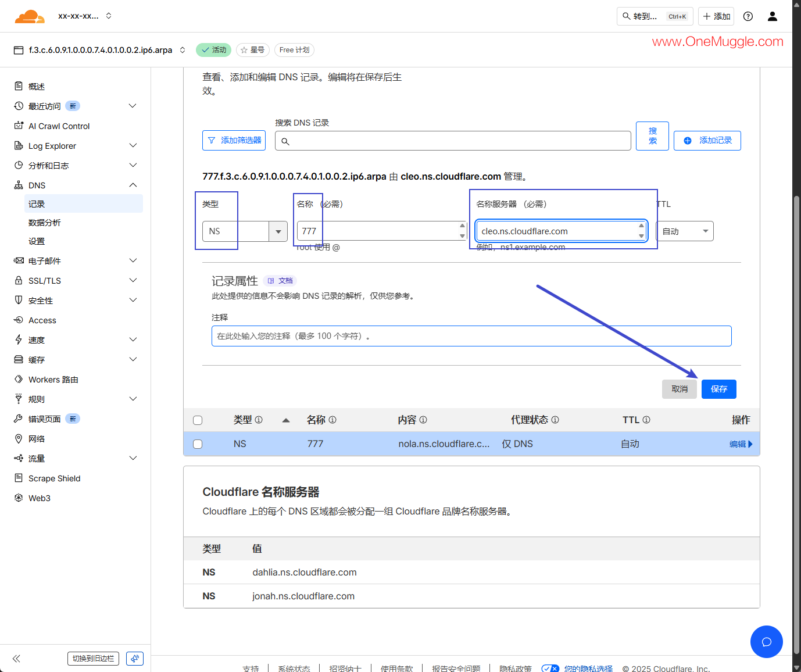Click the search magnifier in DNS search field

click(x=285, y=141)
